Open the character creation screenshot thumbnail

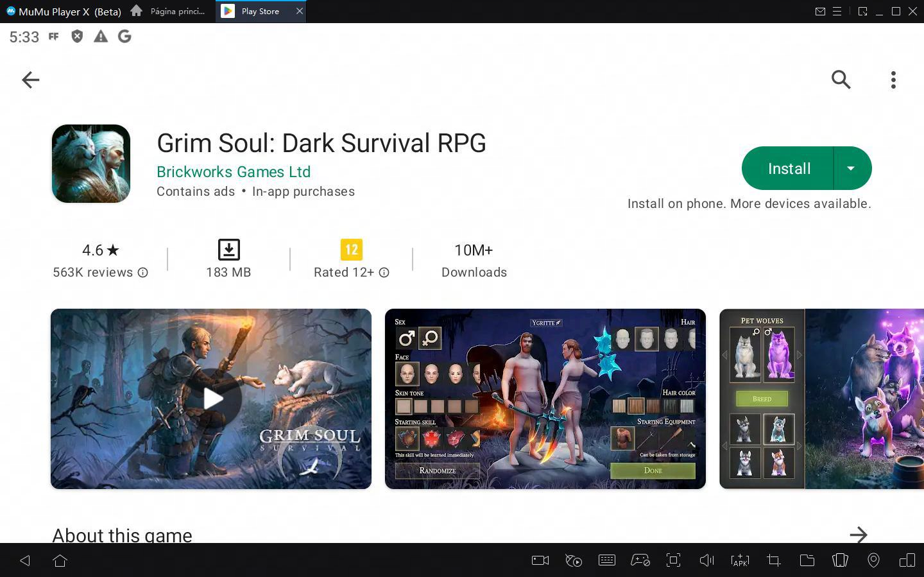[545, 399]
